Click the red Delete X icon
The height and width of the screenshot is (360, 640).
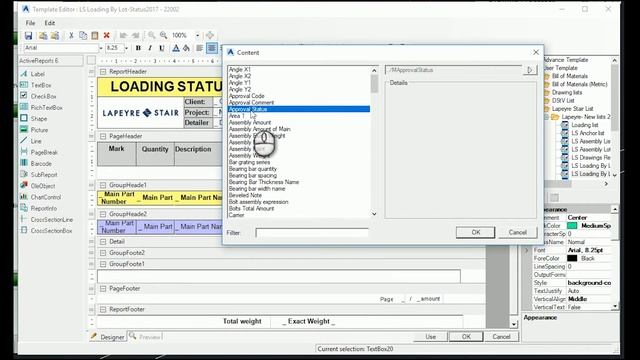coord(107,36)
